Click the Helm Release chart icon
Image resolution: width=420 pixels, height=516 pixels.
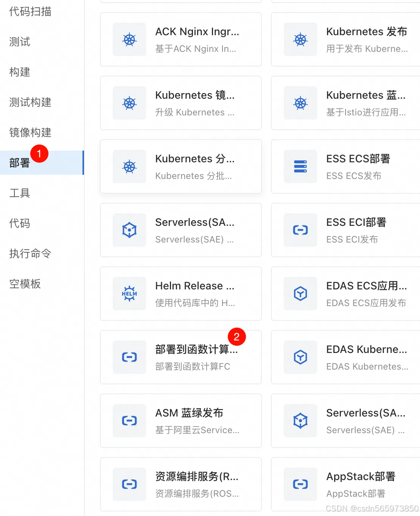(129, 294)
